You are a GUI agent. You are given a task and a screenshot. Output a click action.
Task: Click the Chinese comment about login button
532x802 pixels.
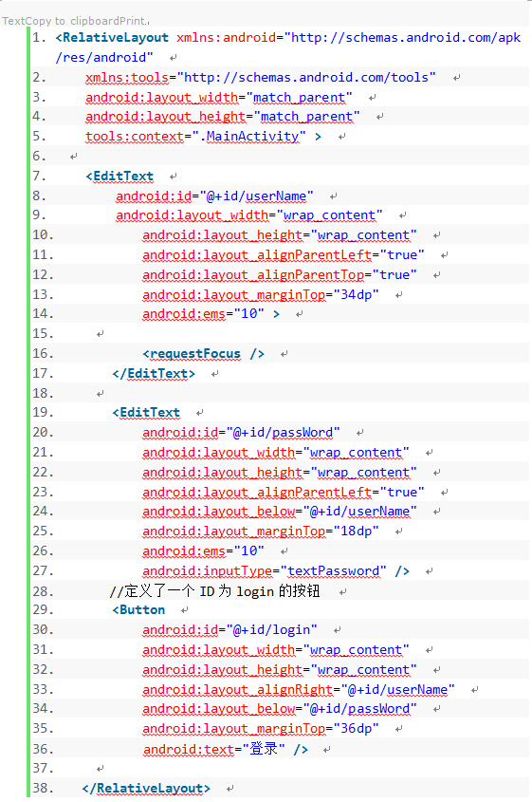click(x=214, y=591)
